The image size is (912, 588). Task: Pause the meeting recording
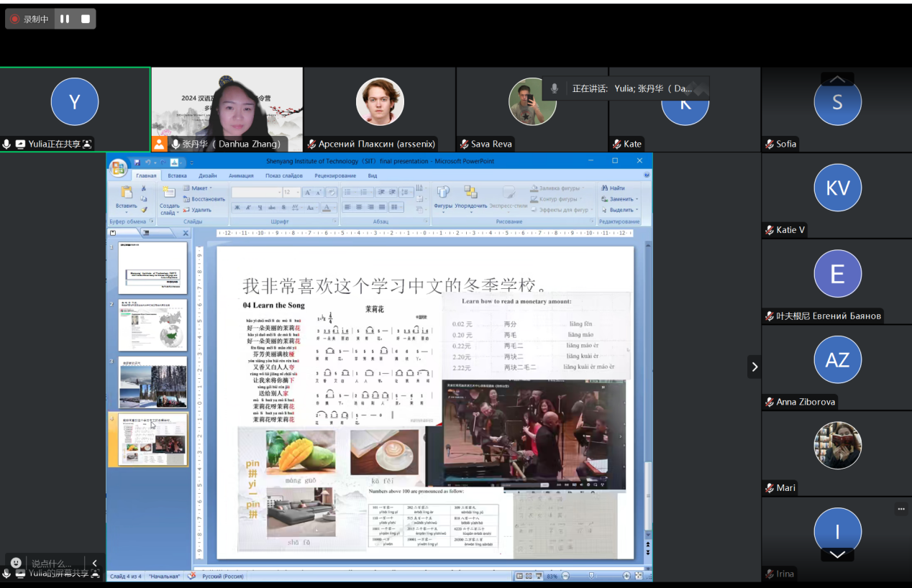pyautogui.click(x=65, y=19)
